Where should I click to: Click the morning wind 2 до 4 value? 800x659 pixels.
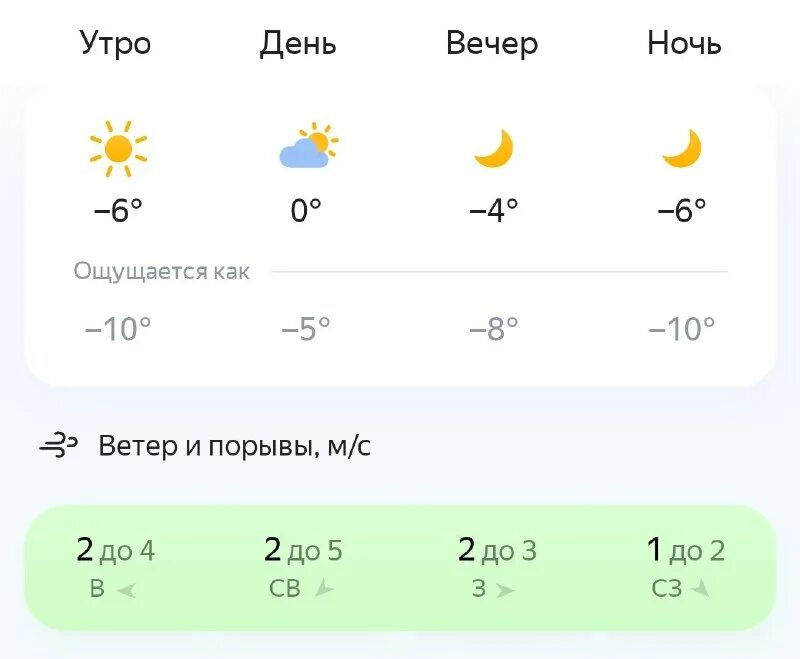[115, 550]
